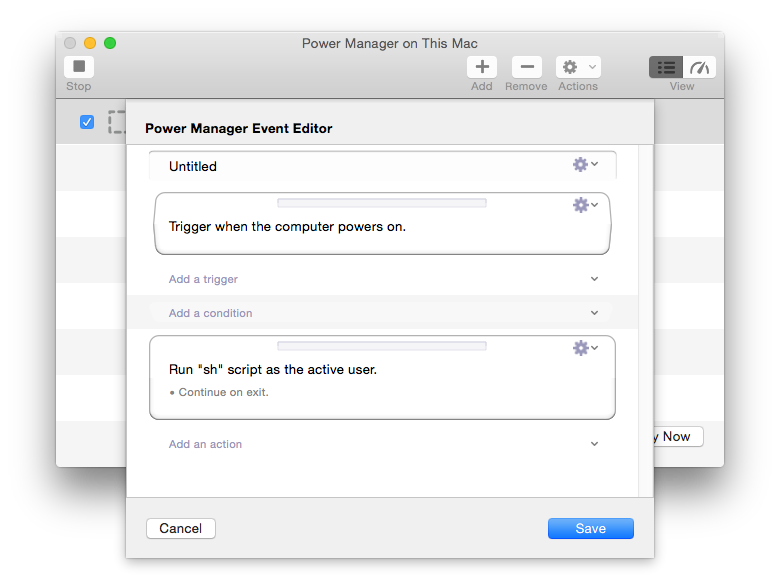Viewport: 780px width, 579px height.
Task: Click the Remove minus toolbar icon
Action: coord(527,67)
